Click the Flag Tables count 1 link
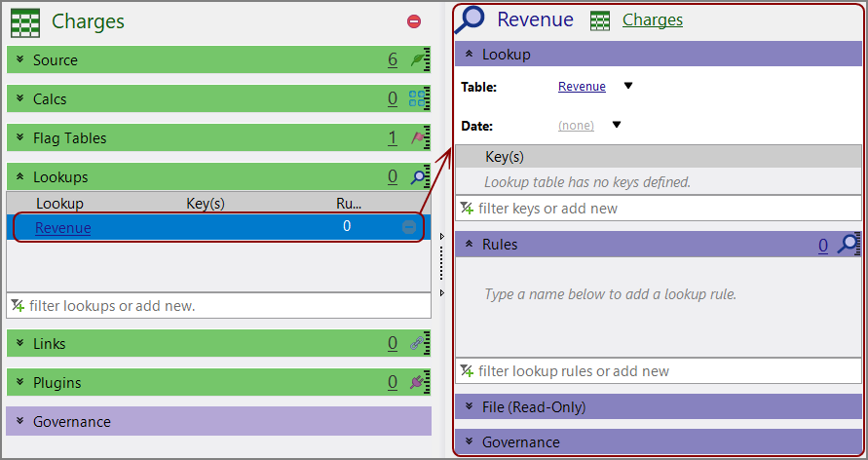 tap(393, 137)
